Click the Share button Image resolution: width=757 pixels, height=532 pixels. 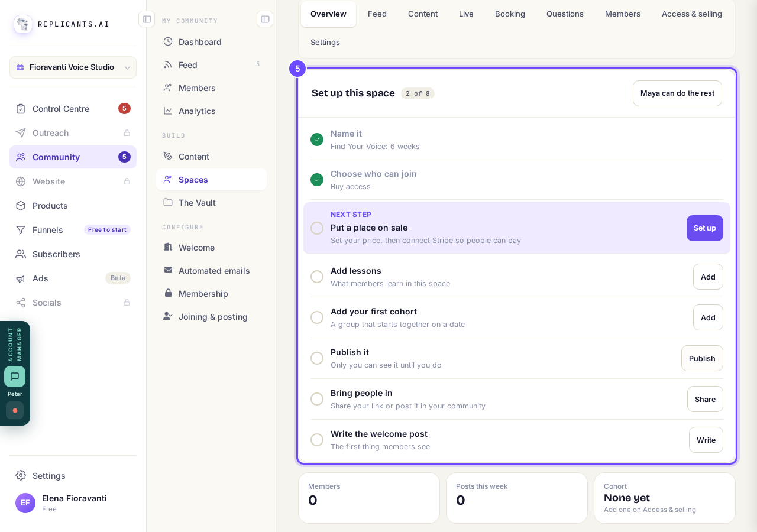(x=705, y=399)
